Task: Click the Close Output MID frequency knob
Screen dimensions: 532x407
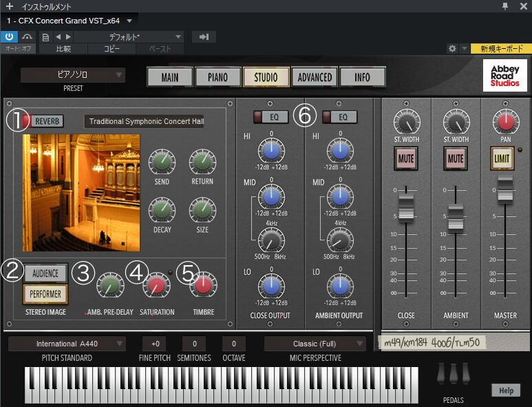Action: (x=271, y=240)
